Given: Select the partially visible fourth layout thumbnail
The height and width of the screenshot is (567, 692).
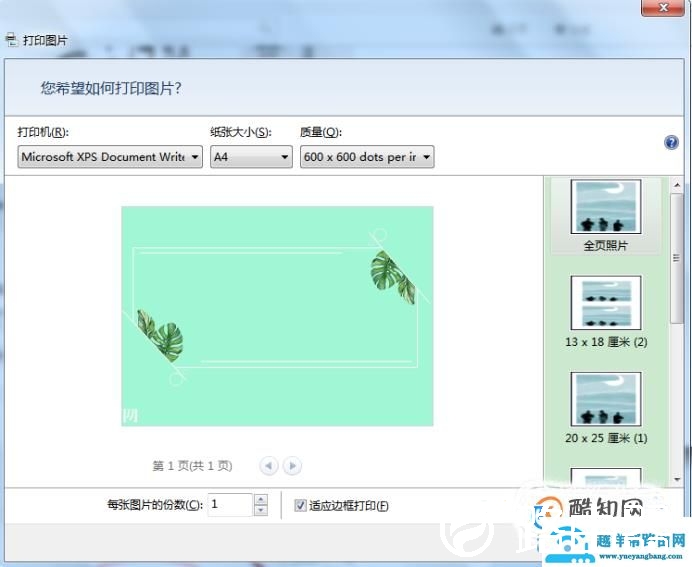Looking at the screenshot, I should (x=605, y=480).
